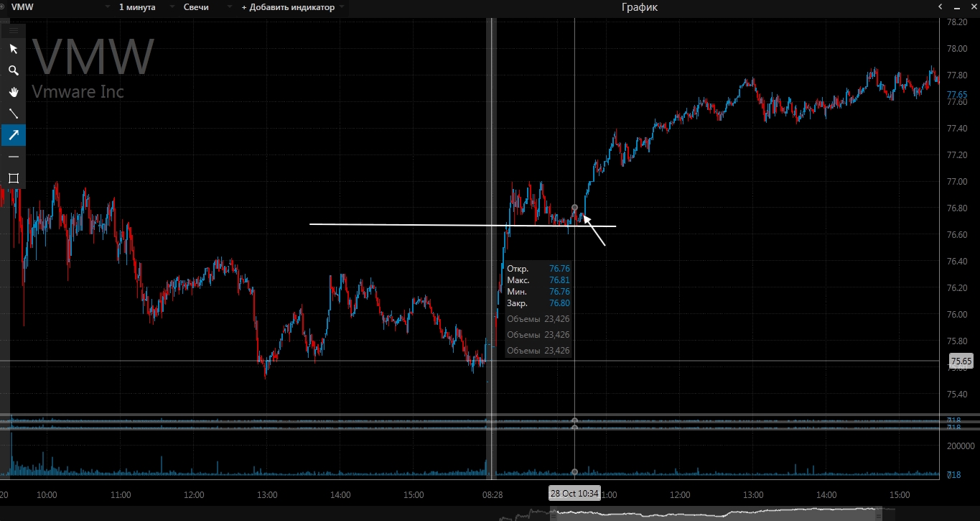Activate the magnifier zoom tool
The image size is (980, 521).
tap(13, 70)
